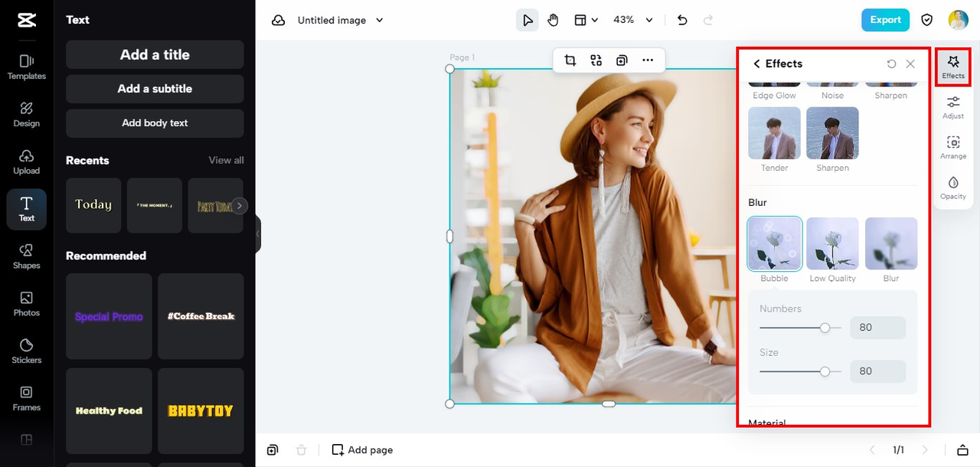Select the Today recent text style

(93, 205)
